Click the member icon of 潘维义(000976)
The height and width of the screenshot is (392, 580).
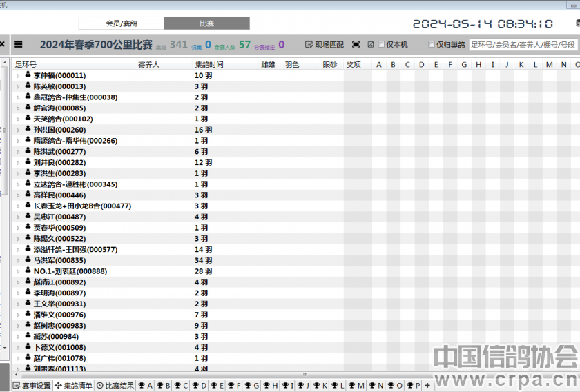[x=28, y=314]
